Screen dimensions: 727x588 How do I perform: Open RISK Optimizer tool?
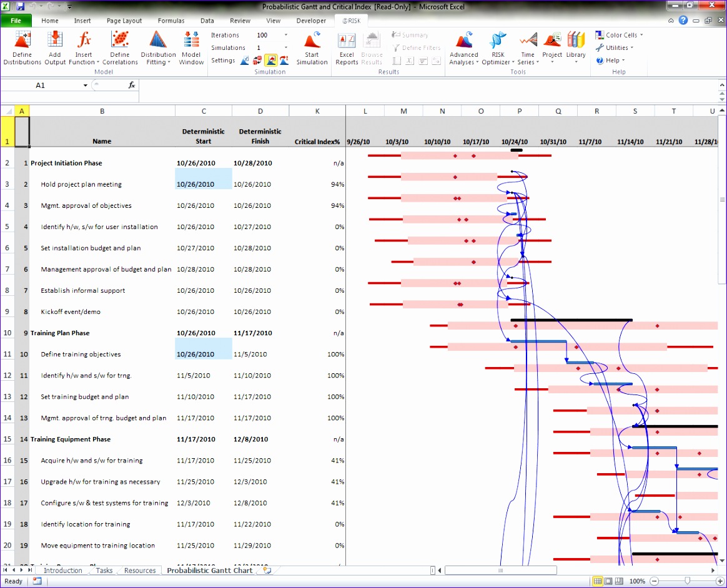tap(498, 47)
